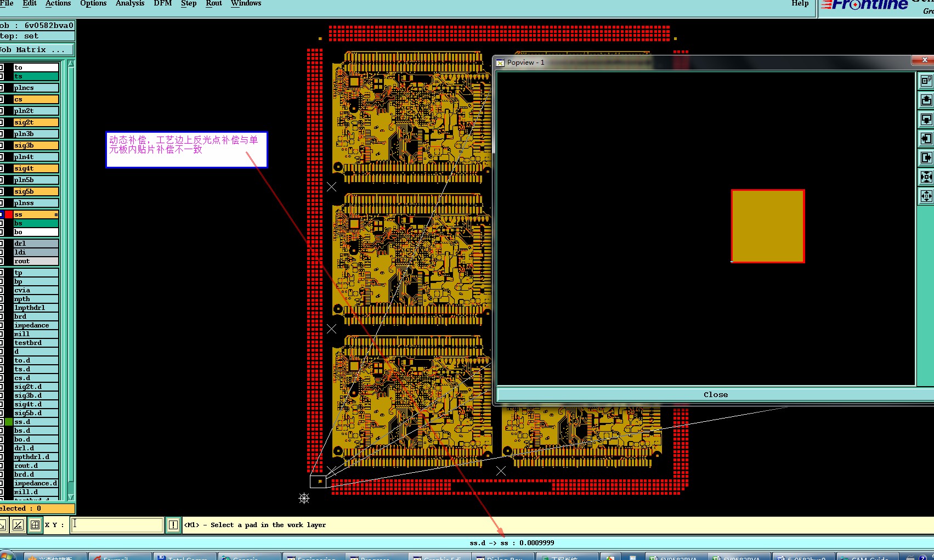This screenshot has width=934, height=560.
Task: Click the red color swatch of ss layer
Action: (9, 214)
